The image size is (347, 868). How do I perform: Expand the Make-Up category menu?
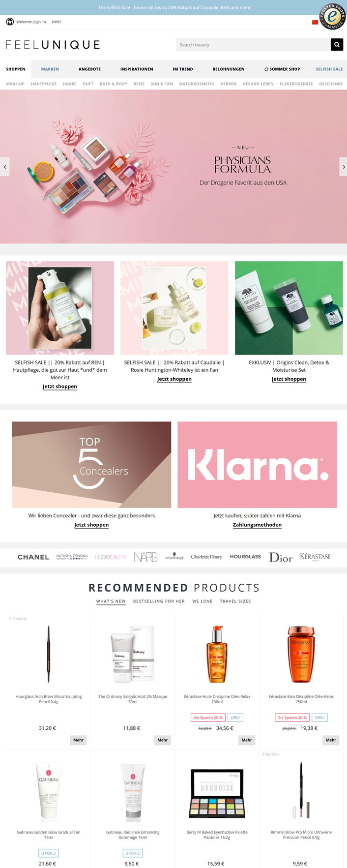15,84
